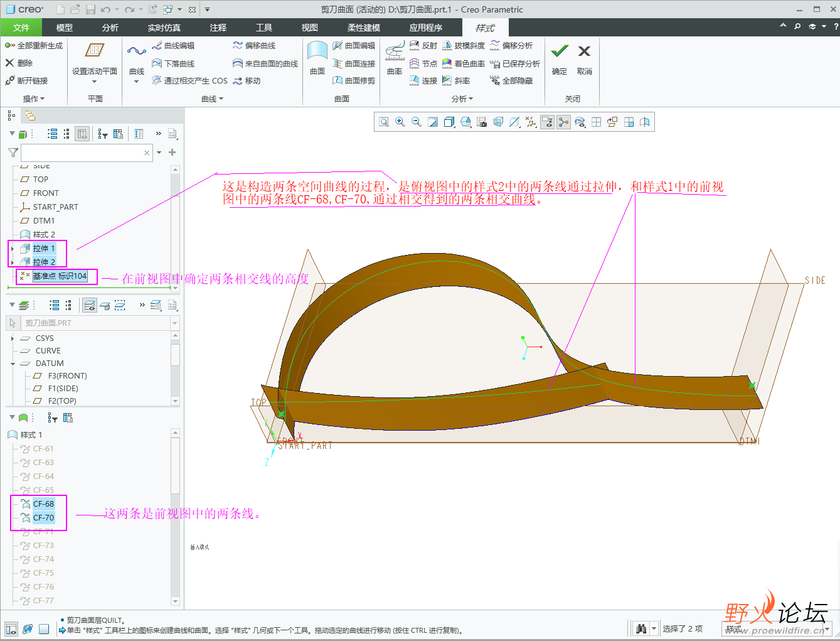Click 曲面编辑 surface edit

354,46
